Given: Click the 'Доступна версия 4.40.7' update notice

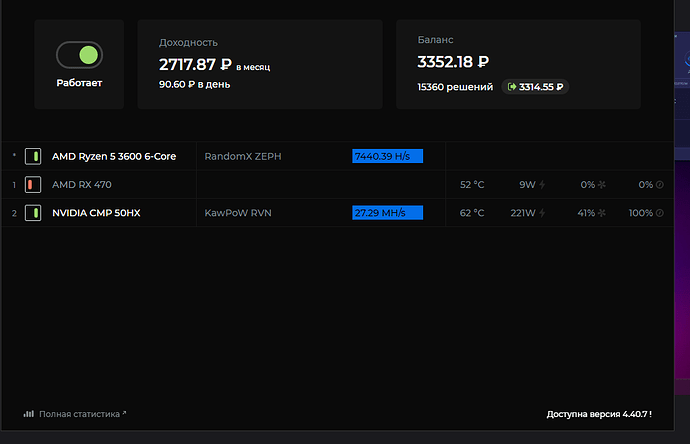Looking at the screenshot, I should 599,413.
